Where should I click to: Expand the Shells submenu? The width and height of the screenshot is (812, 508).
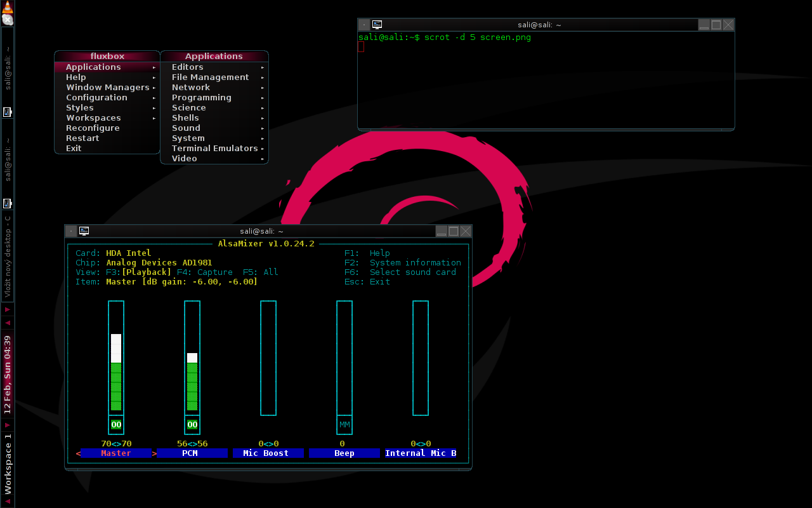(x=214, y=117)
